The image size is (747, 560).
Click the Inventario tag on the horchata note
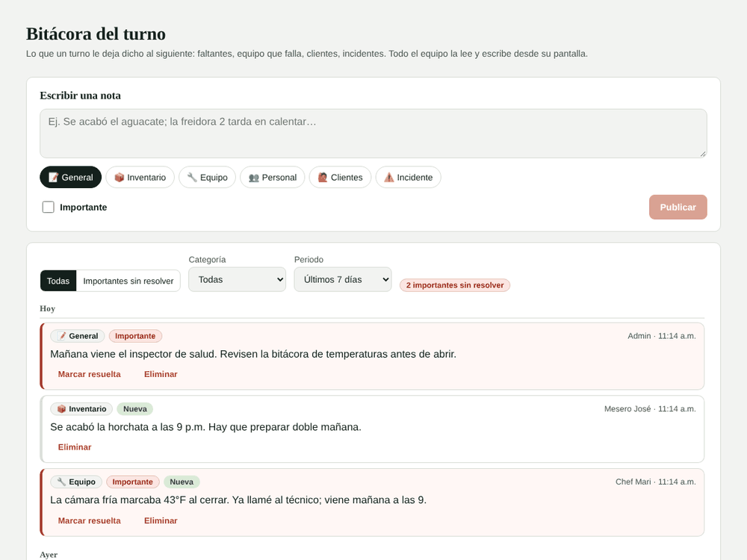[x=81, y=409]
